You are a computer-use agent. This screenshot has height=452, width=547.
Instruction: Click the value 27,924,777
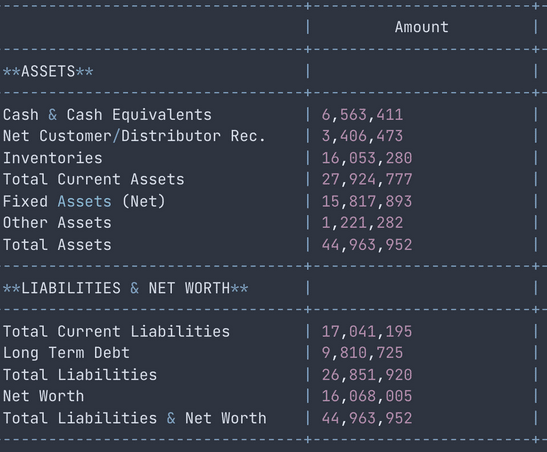[367, 180]
